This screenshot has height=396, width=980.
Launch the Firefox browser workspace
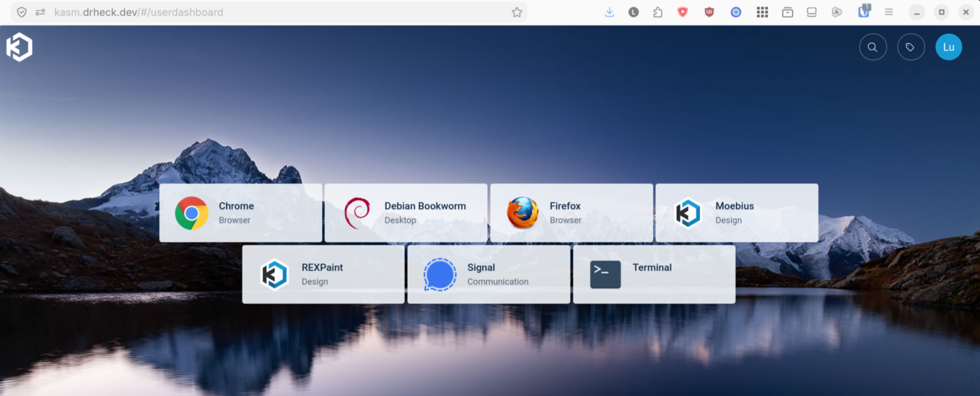[572, 213]
